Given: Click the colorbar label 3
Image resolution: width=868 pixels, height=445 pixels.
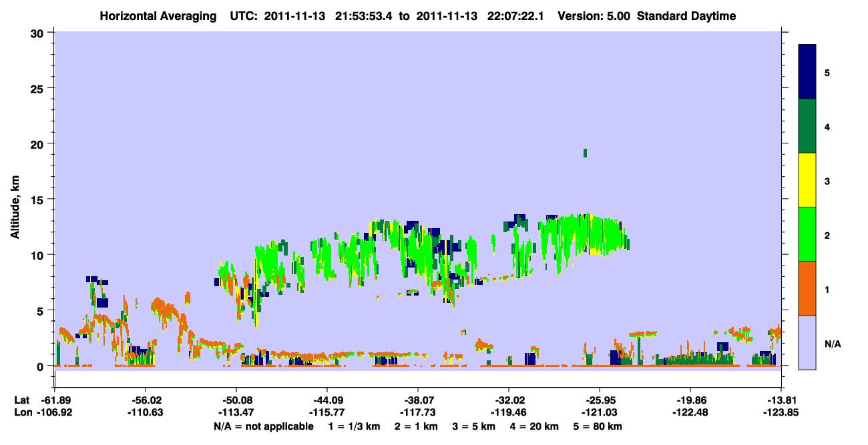Looking at the screenshot, I should pyautogui.click(x=827, y=181).
